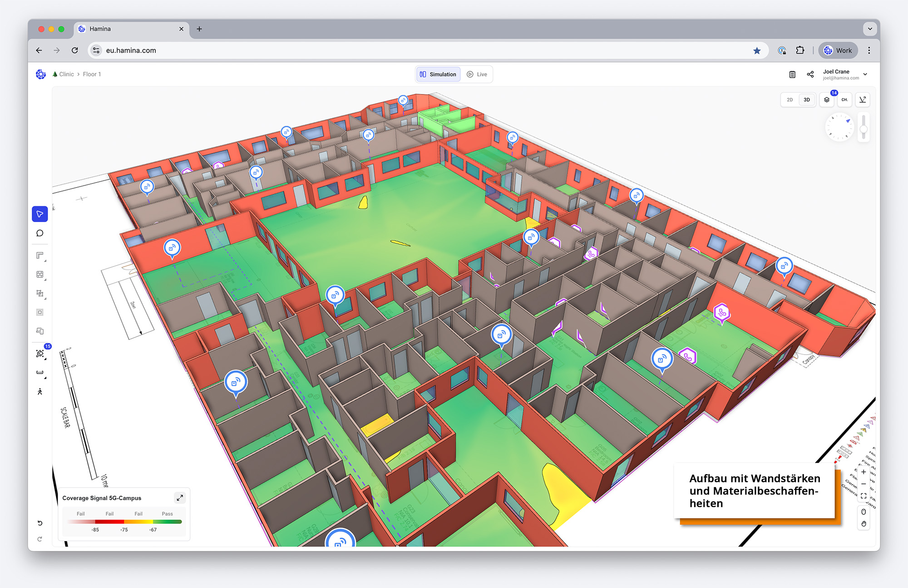908x588 pixels.
Task: Open the map layers stack icon
Action: pos(827,100)
